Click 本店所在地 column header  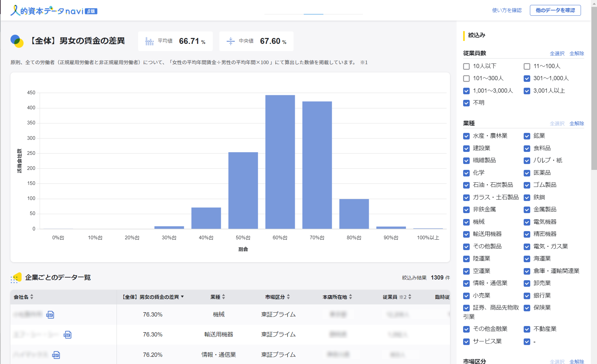pos(334,297)
